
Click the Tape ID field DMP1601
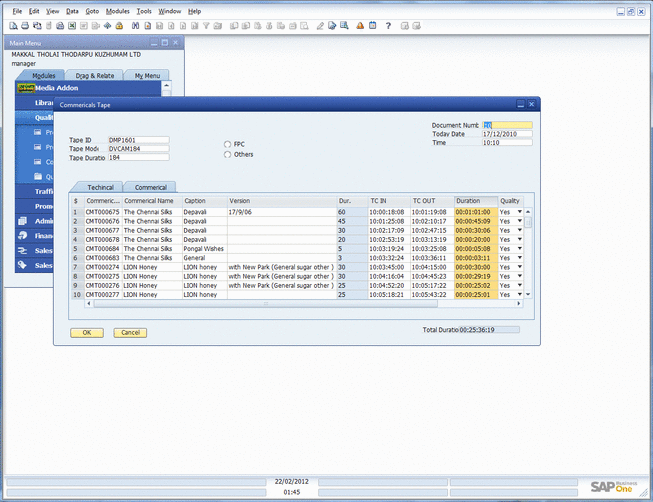coord(139,140)
